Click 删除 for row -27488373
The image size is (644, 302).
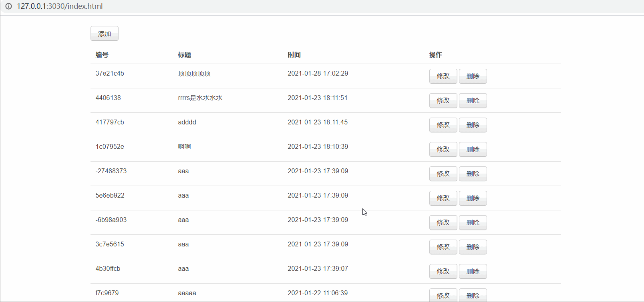pos(473,174)
